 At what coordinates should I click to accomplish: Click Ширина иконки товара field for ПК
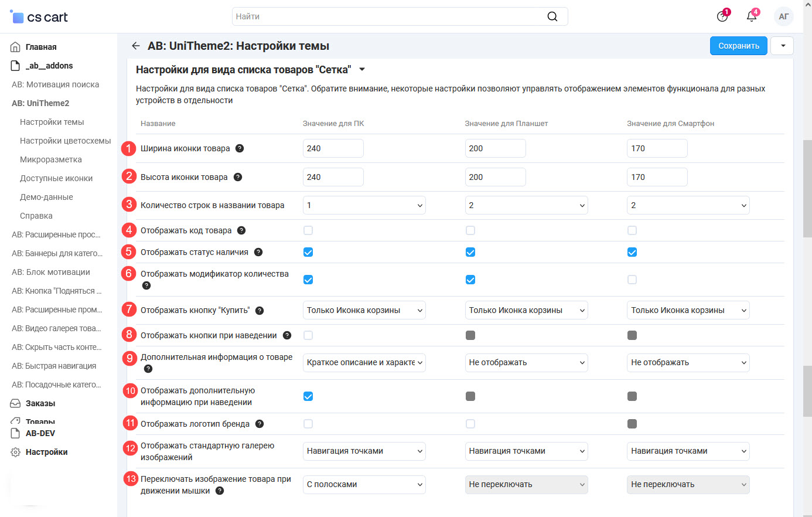coord(333,148)
